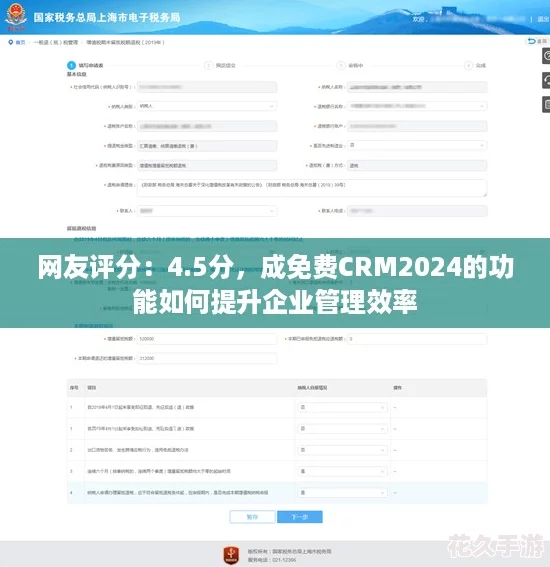Click the home location pin icon
This screenshot has width=550, height=567.
tap(10, 42)
